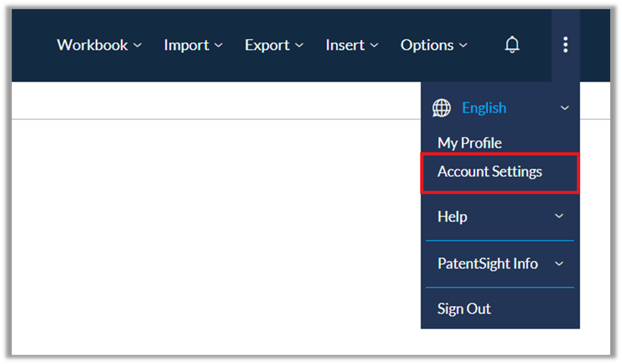622x364 pixels.
Task: Go to My Profile
Action: [469, 143]
